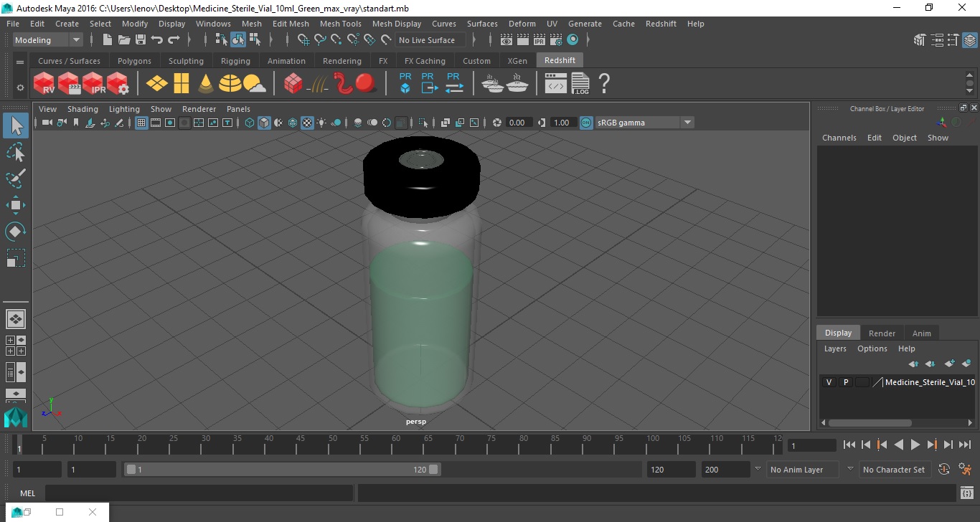Open the Channels menu in Channel Box
Image resolution: width=980 pixels, height=522 pixels.
tap(839, 138)
